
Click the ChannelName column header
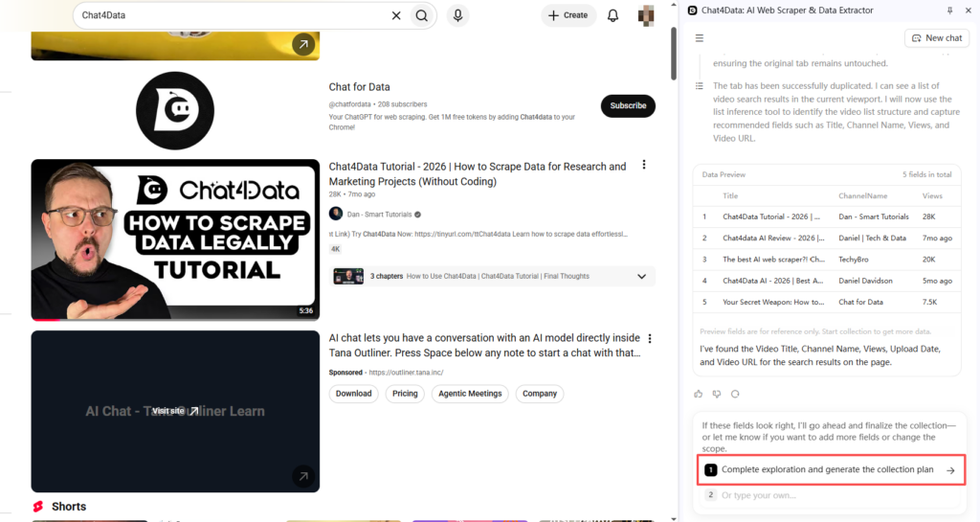click(x=863, y=195)
